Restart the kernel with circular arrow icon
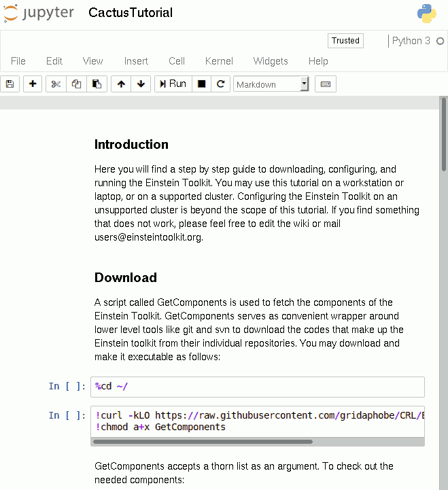 (220, 84)
